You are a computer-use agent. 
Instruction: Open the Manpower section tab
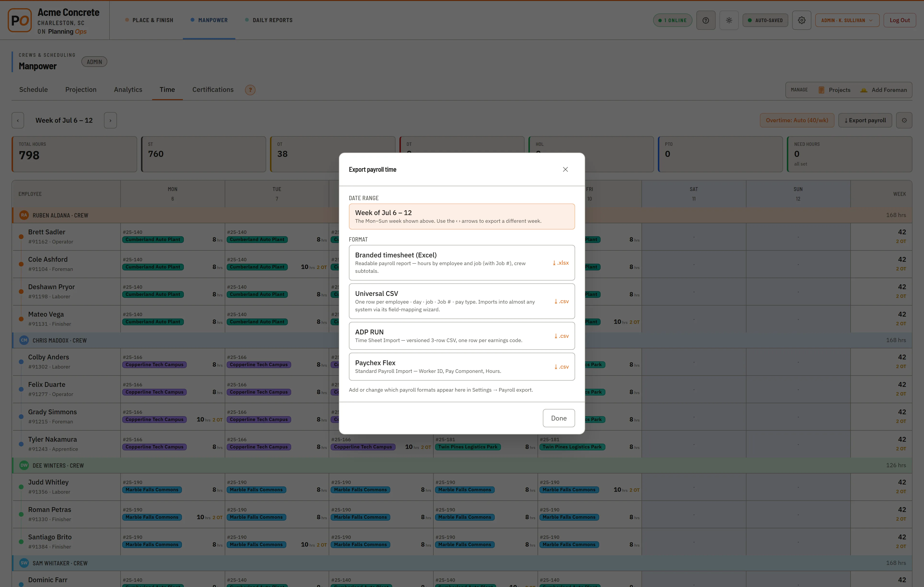[209, 20]
